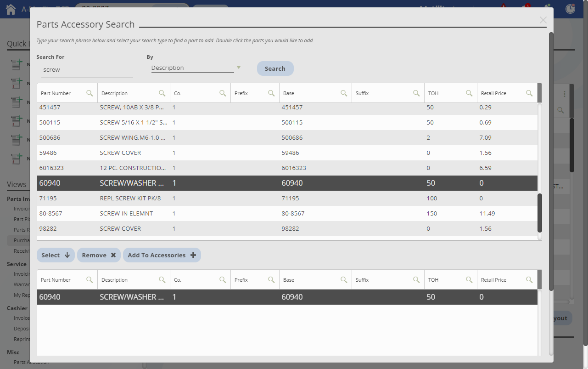Select highlighted row 60940 in upper grid
This screenshot has height=369, width=588.
(287, 183)
